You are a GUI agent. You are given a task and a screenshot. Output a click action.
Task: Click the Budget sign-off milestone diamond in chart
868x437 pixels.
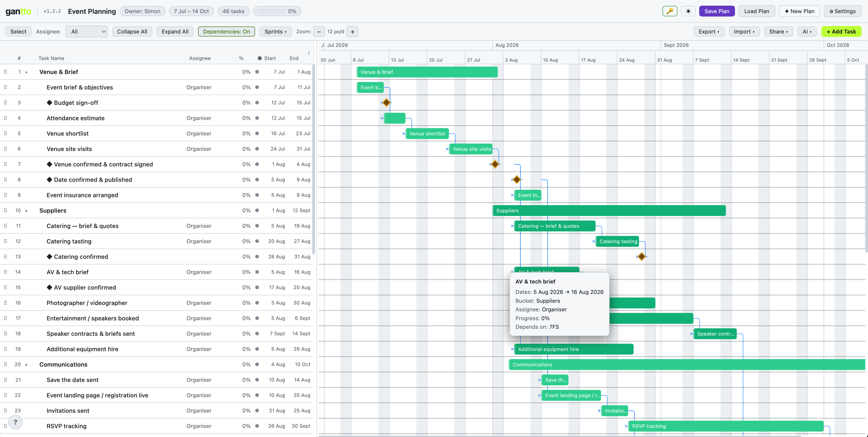coord(386,103)
